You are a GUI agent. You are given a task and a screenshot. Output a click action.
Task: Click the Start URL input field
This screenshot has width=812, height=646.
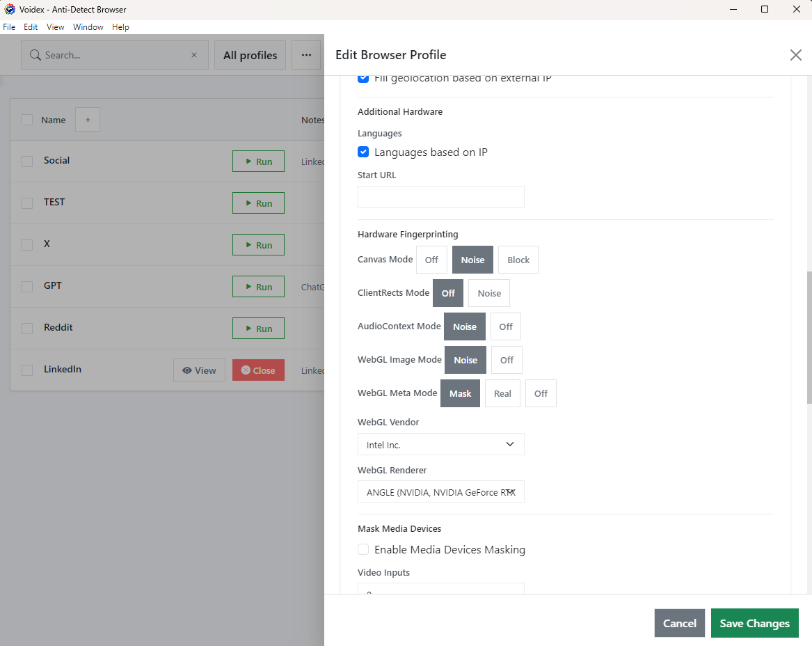[440, 197]
